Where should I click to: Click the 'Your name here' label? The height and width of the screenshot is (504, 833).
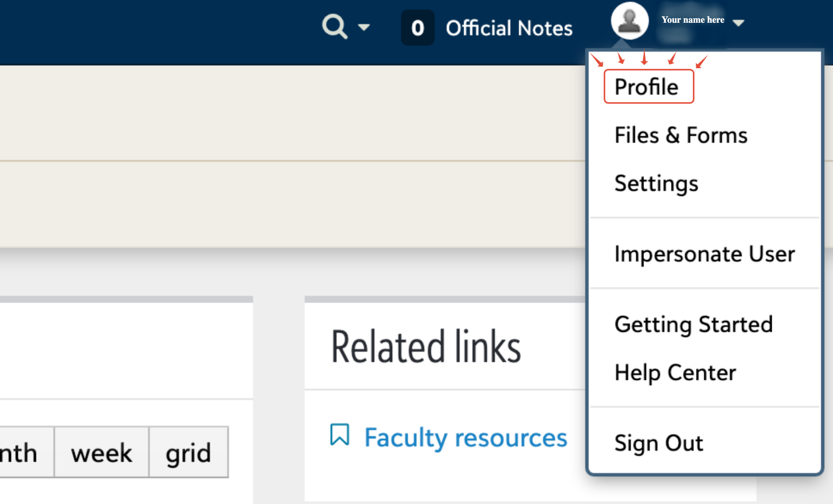(692, 20)
